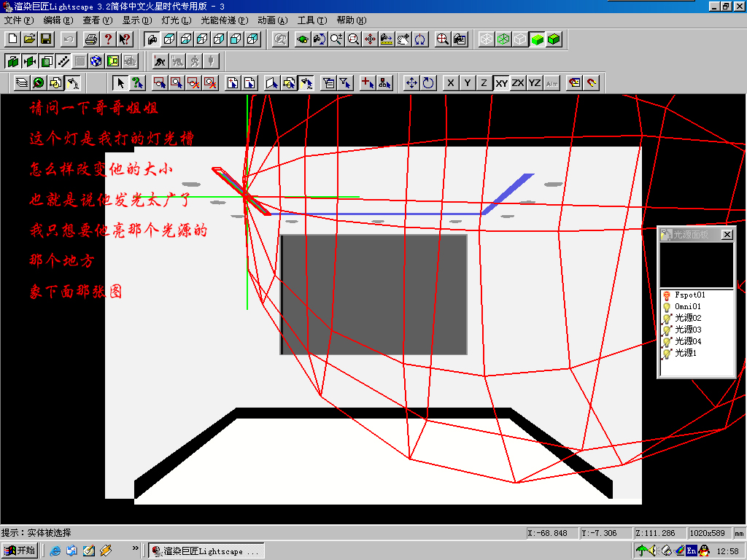Image resolution: width=747 pixels, height=560 pixels.
Task: Activate the blue four-arrow Move tool
Action: point(411,83)
